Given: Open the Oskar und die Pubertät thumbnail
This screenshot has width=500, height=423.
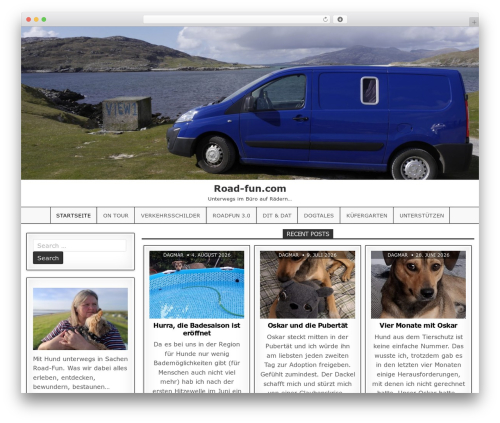Looking at the screenshot, I should 307,285.
